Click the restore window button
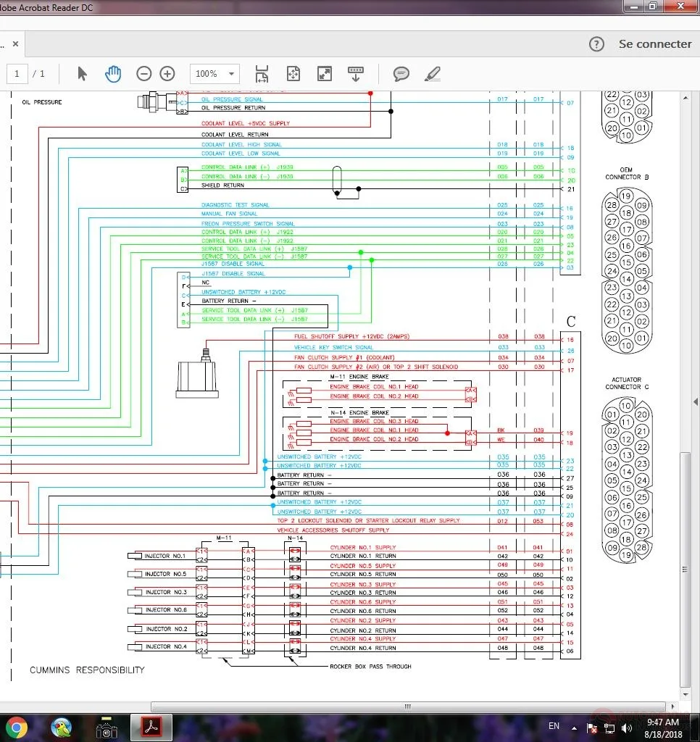700x742 pixels. coord(653,7)
